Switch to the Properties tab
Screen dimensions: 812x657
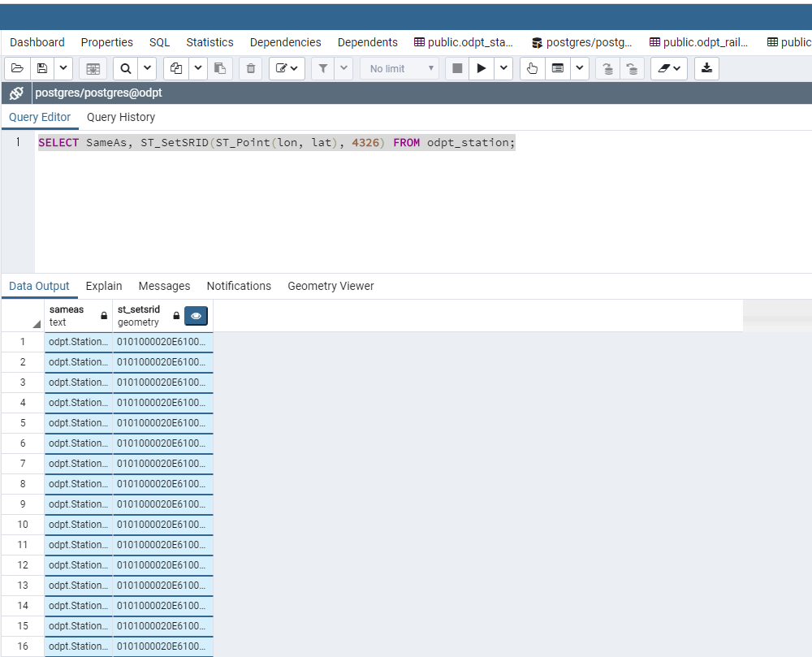(x=106, y=42)
